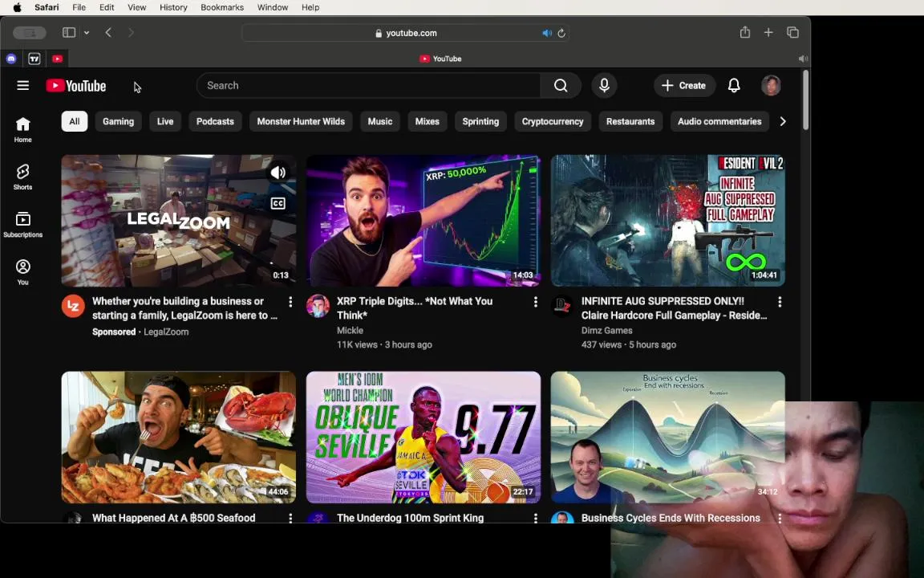924x578 pixels.
Task: Show Safari tab overview
Action: (x=792, y=32)
